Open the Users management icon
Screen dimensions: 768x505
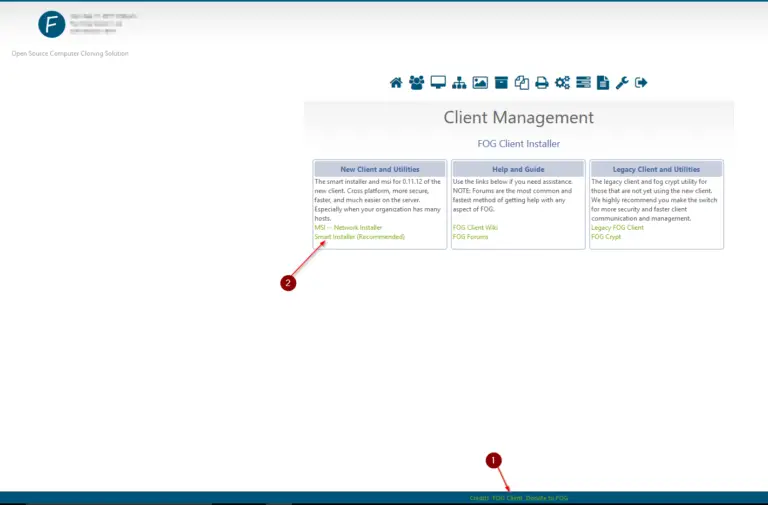point(417,83)
